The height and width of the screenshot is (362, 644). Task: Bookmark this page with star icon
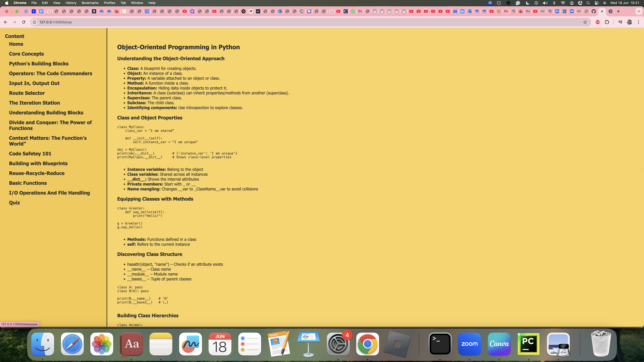click(x=585, y=22)
